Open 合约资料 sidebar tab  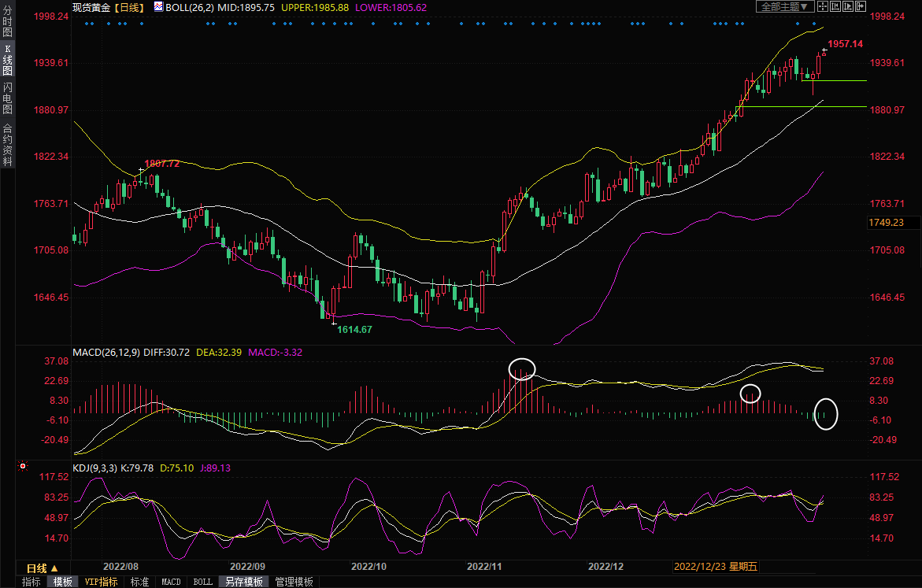click(7, 145)
